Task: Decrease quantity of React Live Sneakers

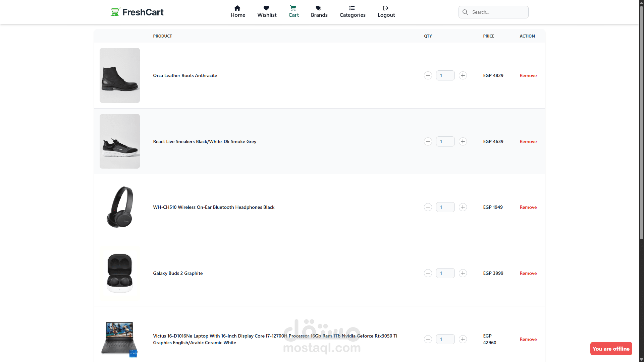Action: pos(428,141)
